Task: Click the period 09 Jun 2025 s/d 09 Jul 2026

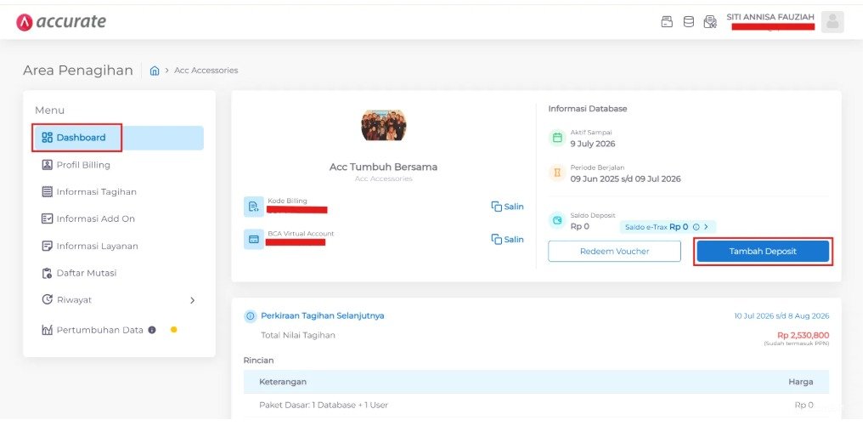Action: tap(626, 179)
